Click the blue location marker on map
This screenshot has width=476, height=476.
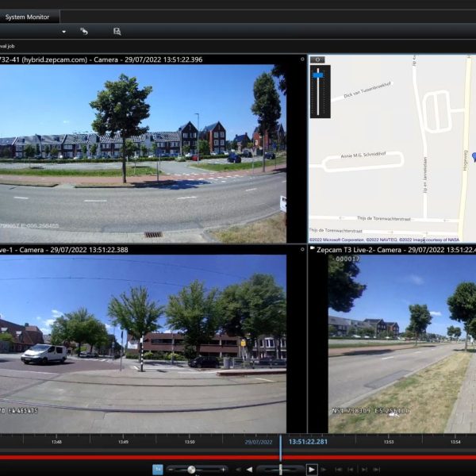point(473,157)
